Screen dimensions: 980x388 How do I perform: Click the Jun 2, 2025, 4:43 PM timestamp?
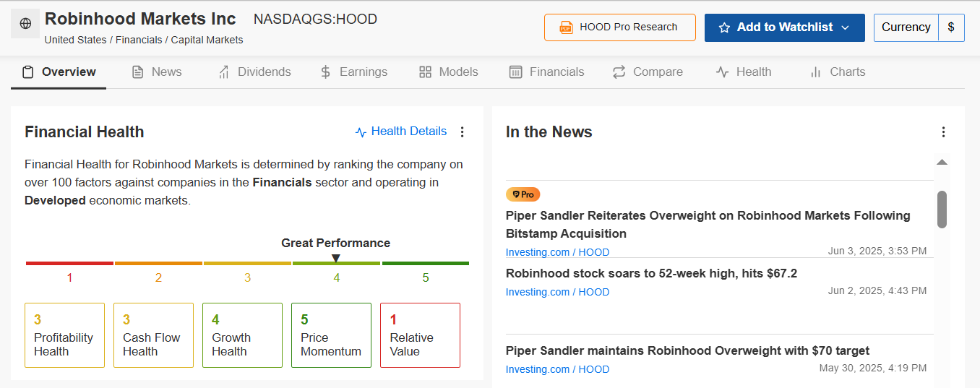click(x=877, y=290)
